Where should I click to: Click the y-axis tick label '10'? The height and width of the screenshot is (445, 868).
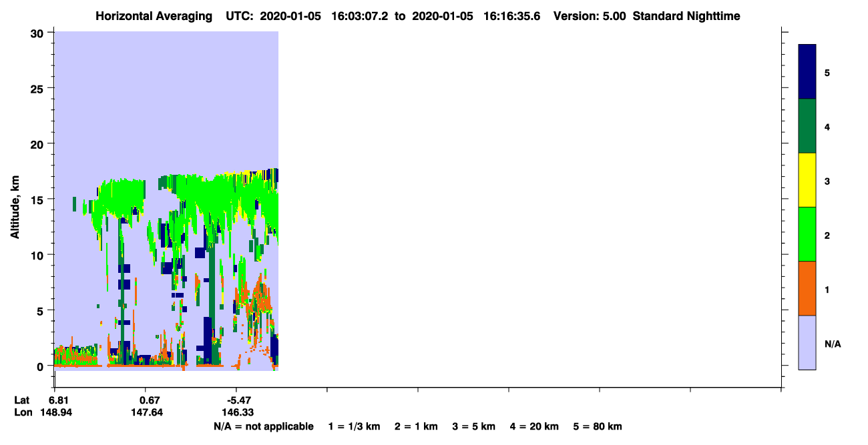pos(39,255)
